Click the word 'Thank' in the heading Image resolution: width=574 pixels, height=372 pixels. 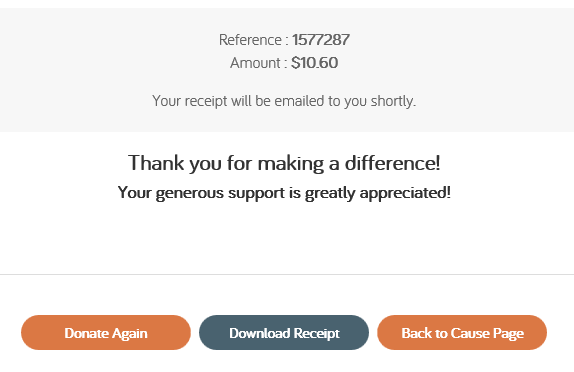[156, 163]
